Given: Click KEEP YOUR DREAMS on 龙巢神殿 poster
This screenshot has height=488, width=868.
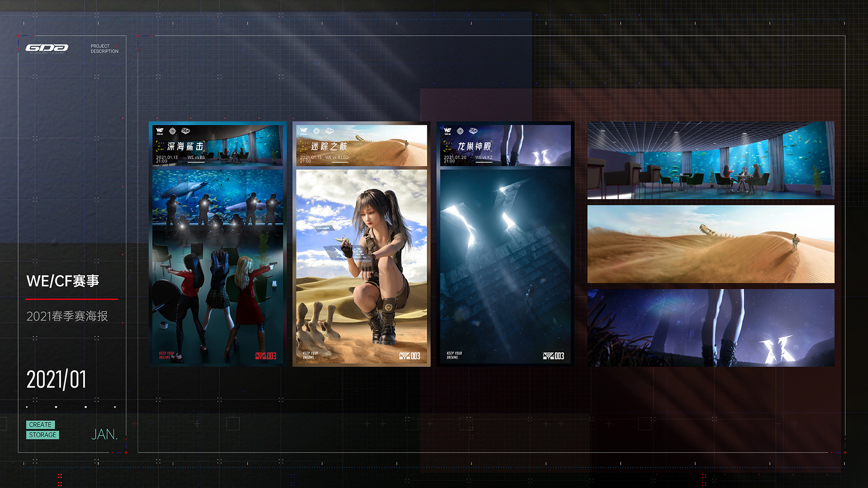Looking at the screenshot, I should click(x=454, y=355).
